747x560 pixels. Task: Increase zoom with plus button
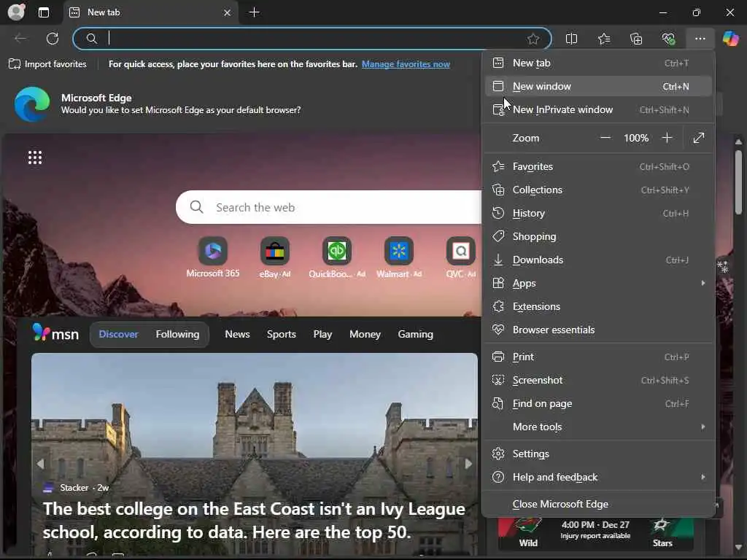(667, 138)
